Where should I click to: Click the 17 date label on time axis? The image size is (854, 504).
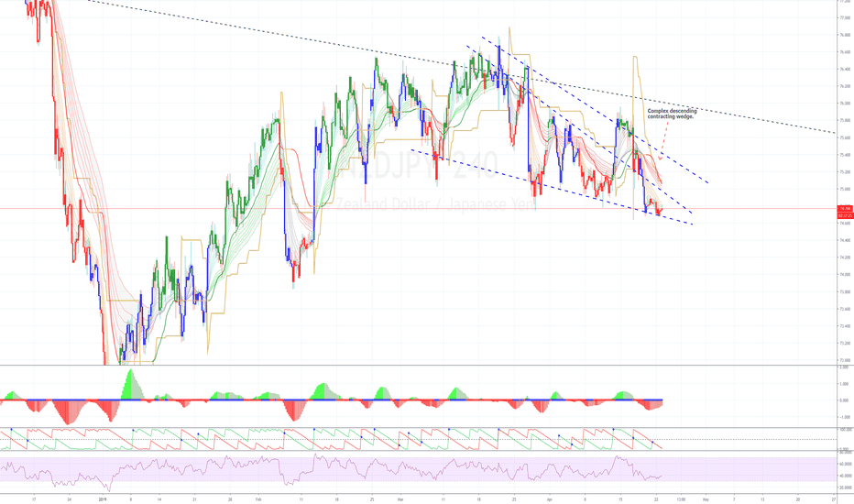(x=34, y=499)
